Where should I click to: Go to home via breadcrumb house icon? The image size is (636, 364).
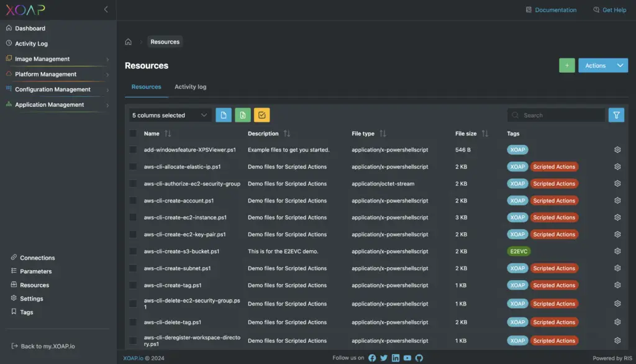point(128,42)
